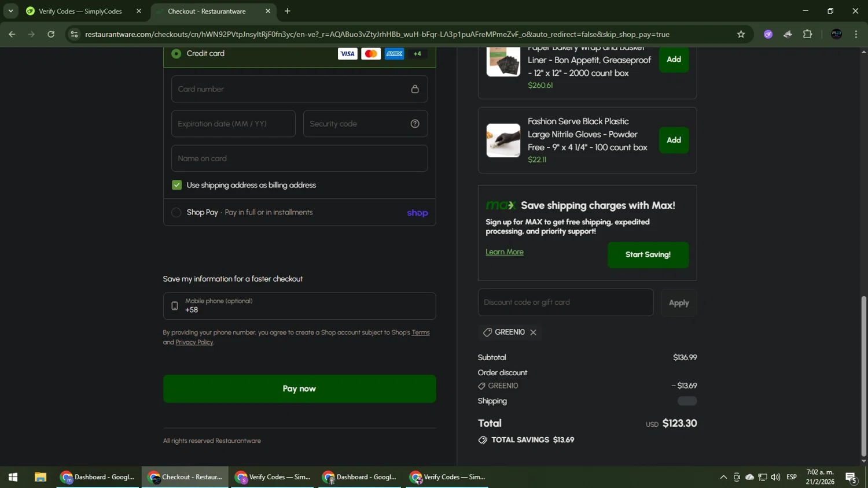Go forward in browser history

[32, 34]
